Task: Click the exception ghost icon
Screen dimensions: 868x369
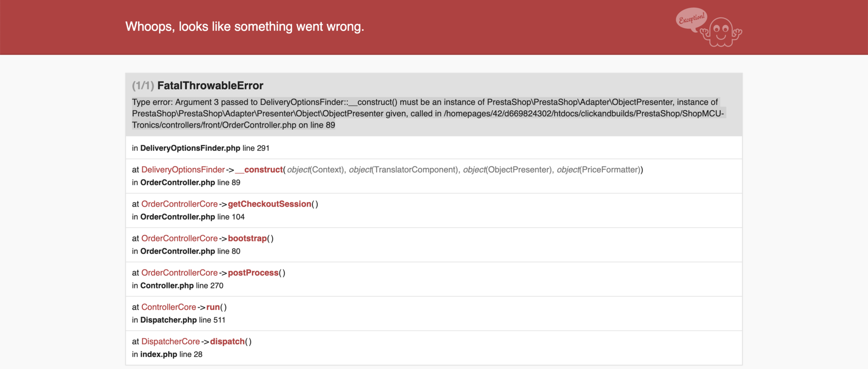Action: pyautogui.click(x=722, y=32)
